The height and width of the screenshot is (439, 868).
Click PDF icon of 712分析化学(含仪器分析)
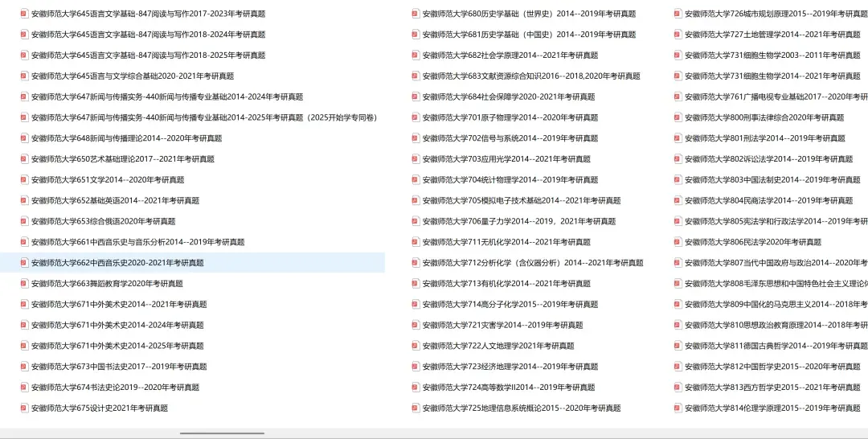416,262
